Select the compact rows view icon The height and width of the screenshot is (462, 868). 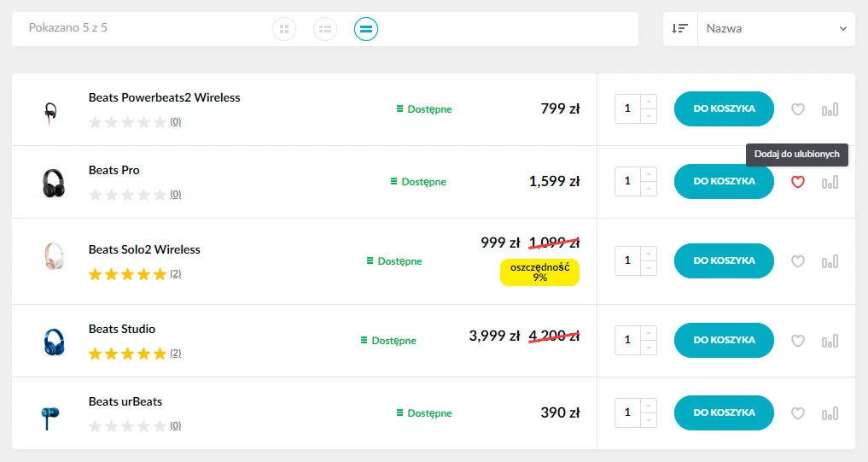[x=366, y=29]
